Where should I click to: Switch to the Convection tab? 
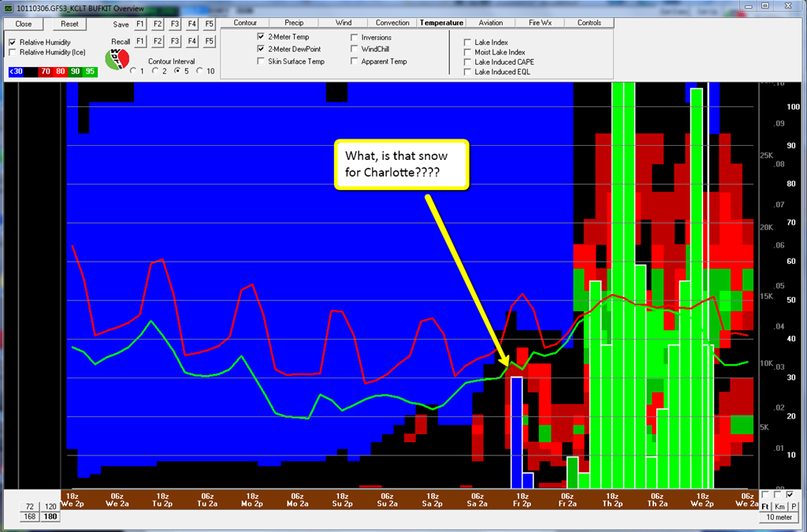[x=392, y=23]
